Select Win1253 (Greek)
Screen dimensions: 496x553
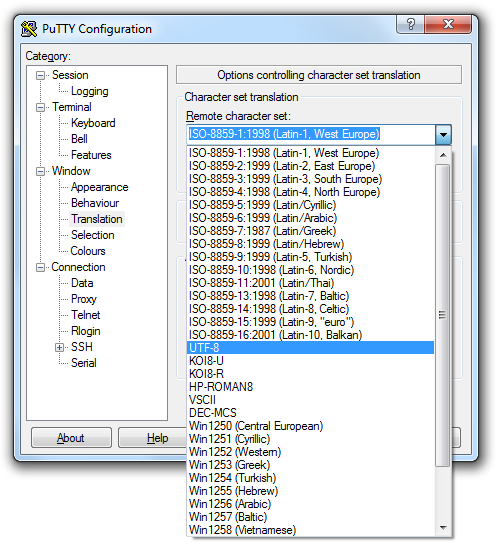click(310, 465)
